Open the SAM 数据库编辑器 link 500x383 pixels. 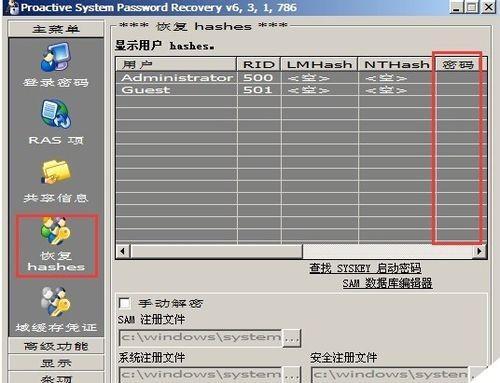click(x=387, y=283)
